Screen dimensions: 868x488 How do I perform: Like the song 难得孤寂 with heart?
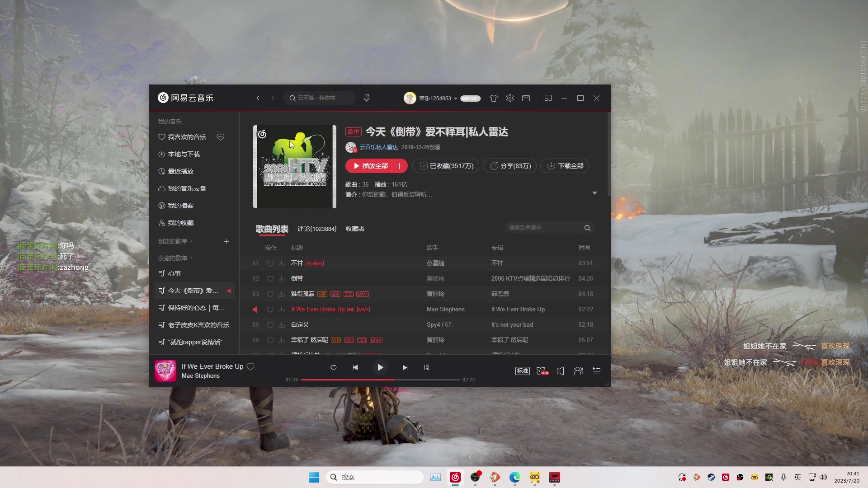tap(270, 294)
